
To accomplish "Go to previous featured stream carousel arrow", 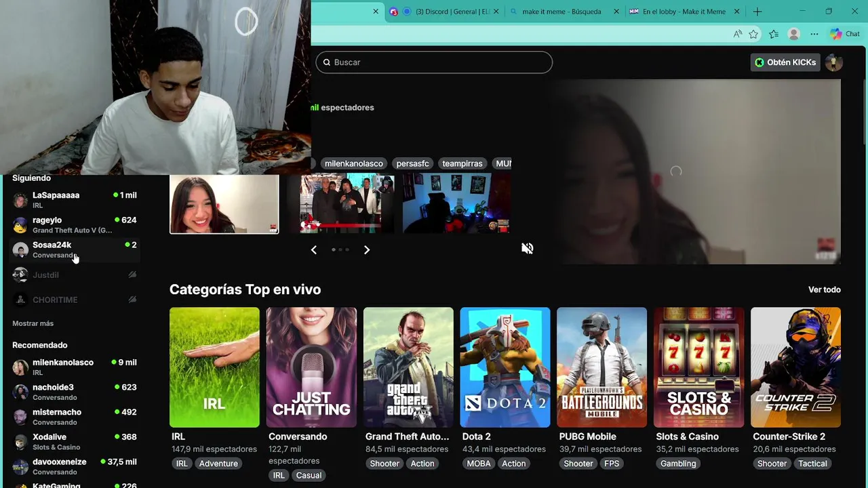I will [313, 250].
